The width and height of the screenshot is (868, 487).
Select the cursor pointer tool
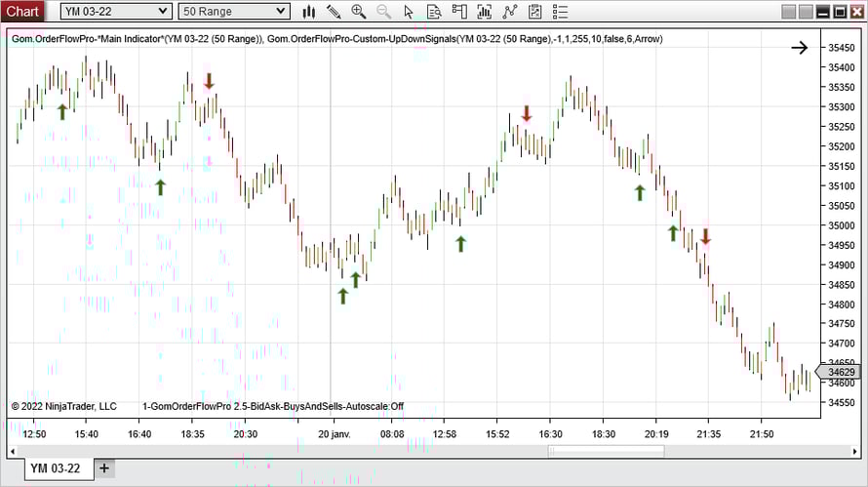(410, 12)
